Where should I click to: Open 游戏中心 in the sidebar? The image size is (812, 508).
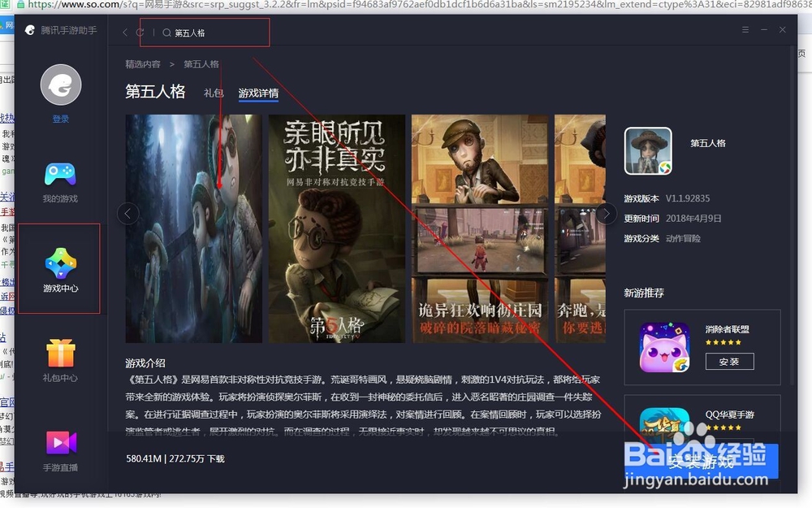point(60,270)
